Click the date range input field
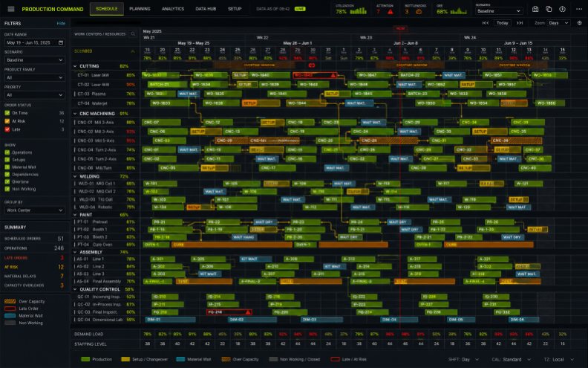This screenshot has height=368, width=588. (x=34, y=42)
